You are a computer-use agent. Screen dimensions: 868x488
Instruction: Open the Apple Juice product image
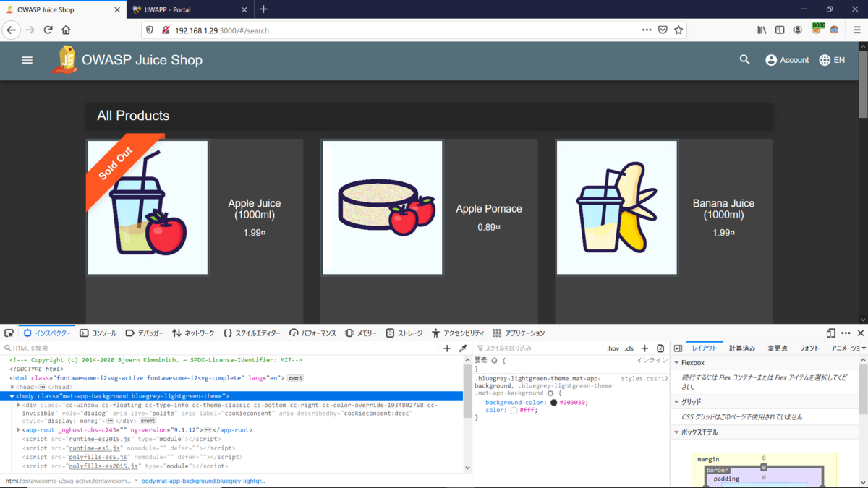pos(148,207)
